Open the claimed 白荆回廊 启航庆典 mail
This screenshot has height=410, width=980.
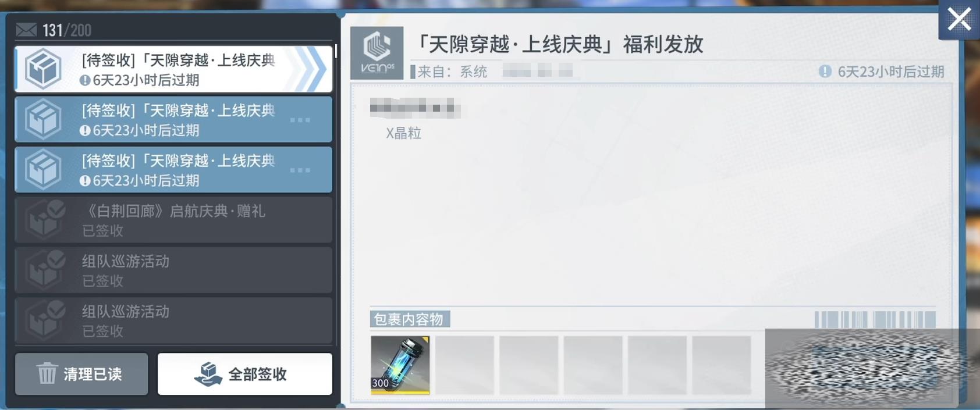point(173,220)
